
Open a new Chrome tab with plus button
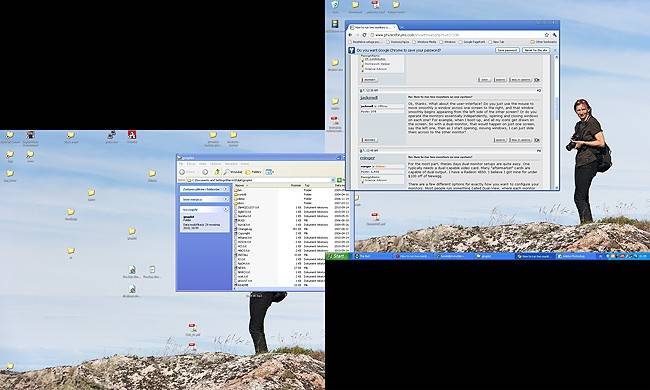click(402, 28)
